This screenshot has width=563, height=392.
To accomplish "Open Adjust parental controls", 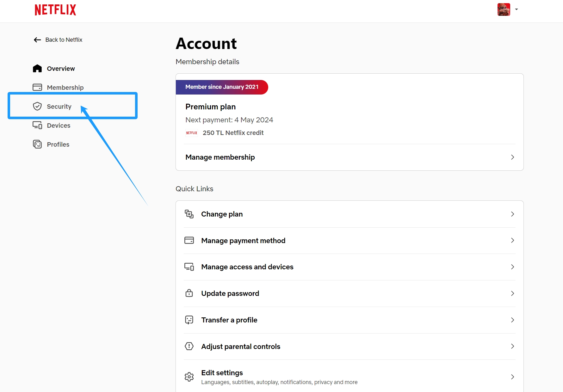I will (x=350, y=346).
